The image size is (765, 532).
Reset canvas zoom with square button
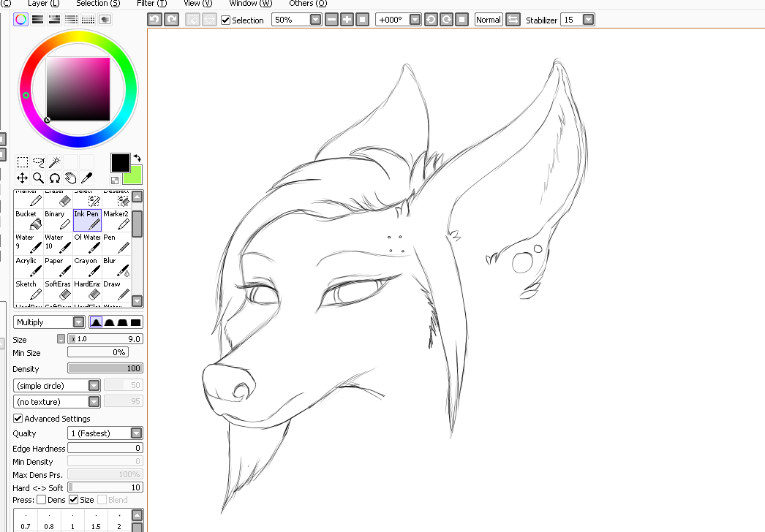click(x=362, y=20)
